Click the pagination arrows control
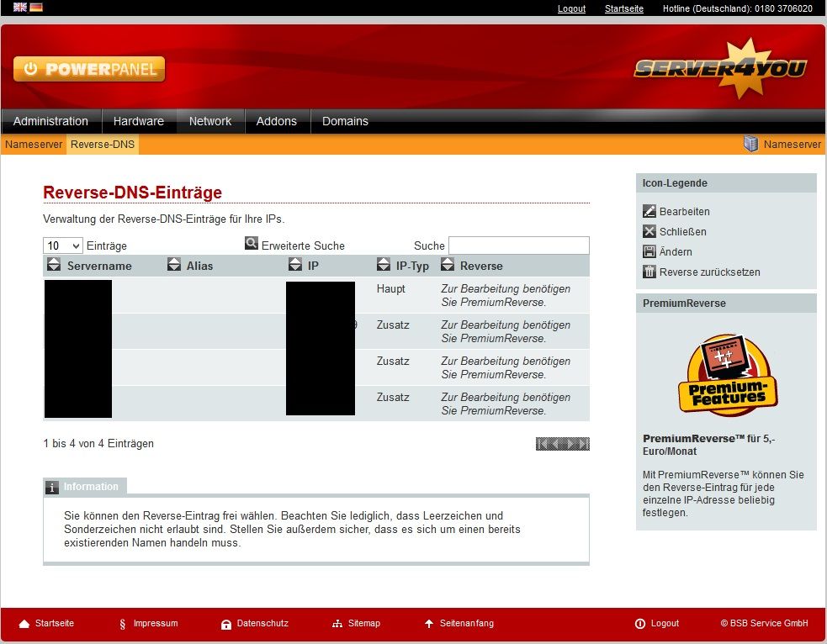This screenshot has width=827, height=644. click(562, 444)
